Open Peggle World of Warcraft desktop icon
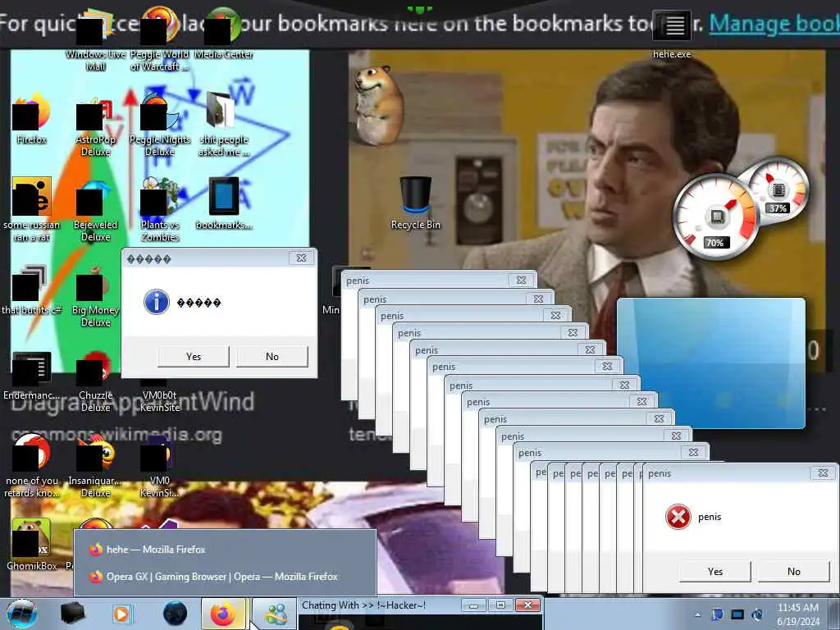 [x=160, y=40]
